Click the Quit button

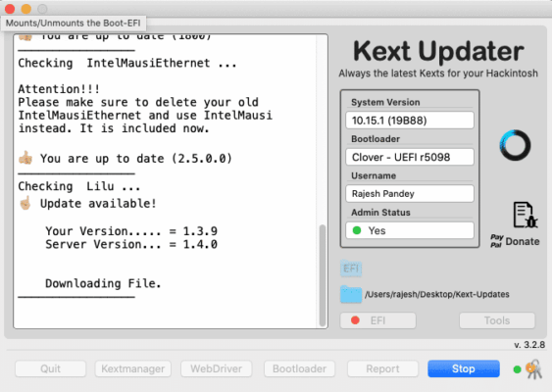pos(50,368)
